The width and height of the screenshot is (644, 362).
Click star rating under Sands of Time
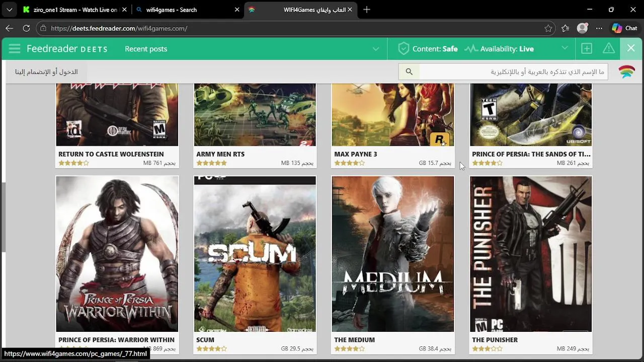[x=487, y=163]
